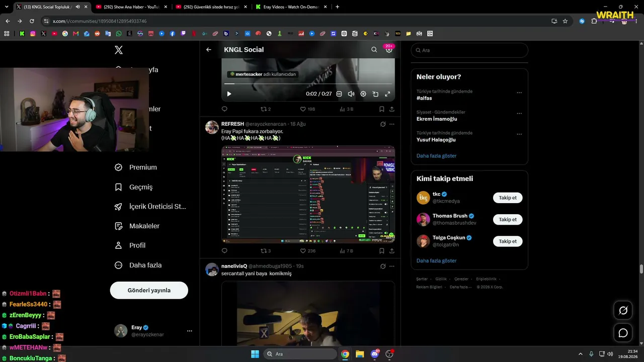Open Premium in the X sidebar

[136, 167]
